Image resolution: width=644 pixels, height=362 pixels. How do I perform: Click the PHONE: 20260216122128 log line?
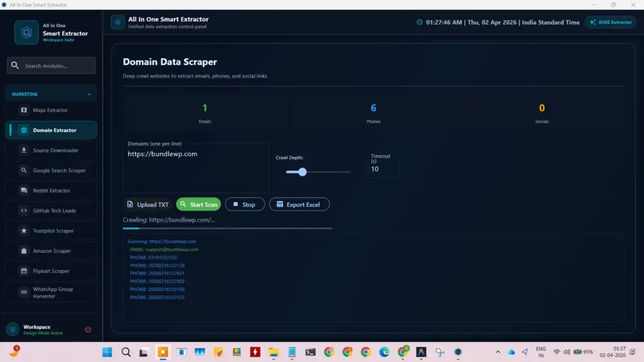[x=157, y=266]
